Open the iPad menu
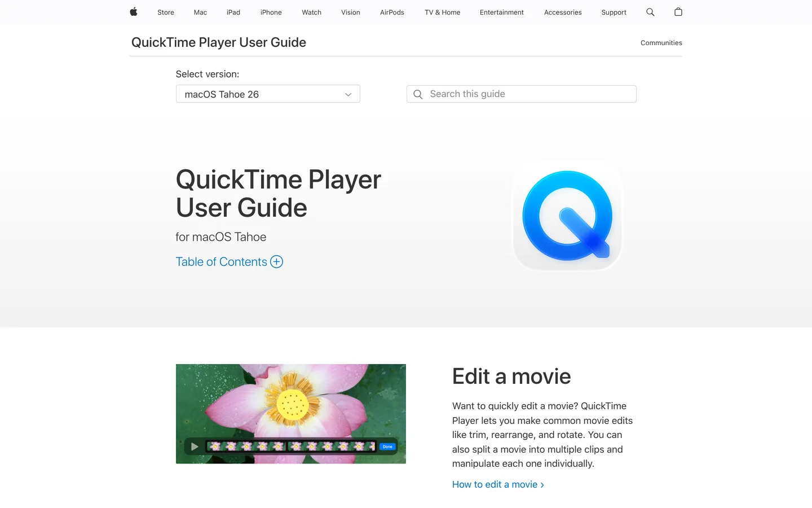This screenshot has height=508, width=812. tap(233, 12)
